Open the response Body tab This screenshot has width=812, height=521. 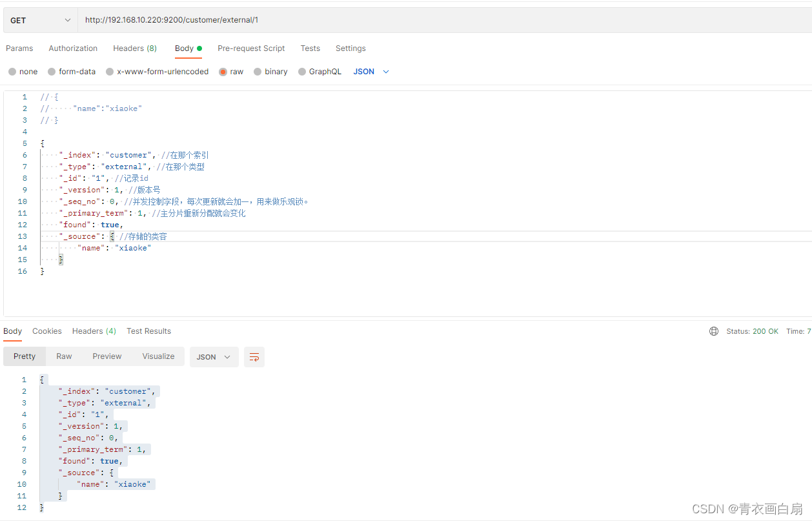click(12, 331)
